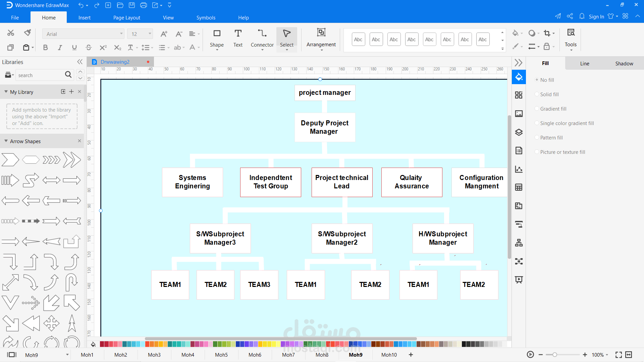Pick the first red swatch in the palette
This screenshot has width=644, height=362.
tap(102, 344)
